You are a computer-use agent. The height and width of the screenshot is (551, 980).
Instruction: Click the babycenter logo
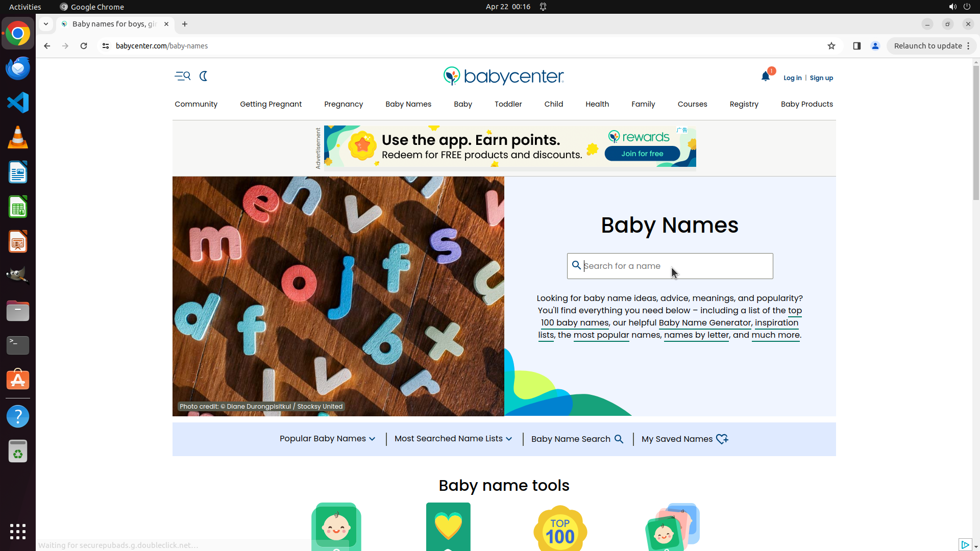(503, 76)
